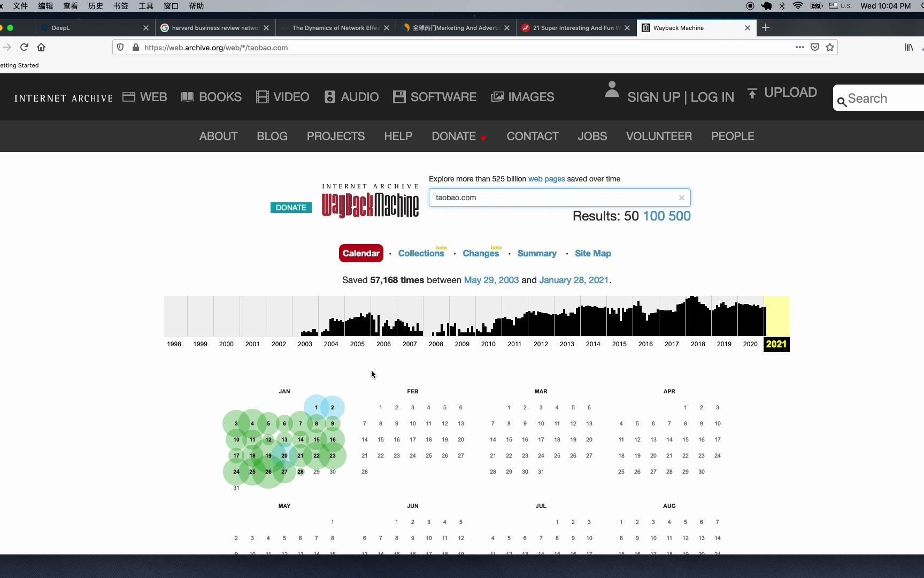The image size is (924, 578).
Task: Click January 26 snapshot bubble
Action: (x=268, y=471)
